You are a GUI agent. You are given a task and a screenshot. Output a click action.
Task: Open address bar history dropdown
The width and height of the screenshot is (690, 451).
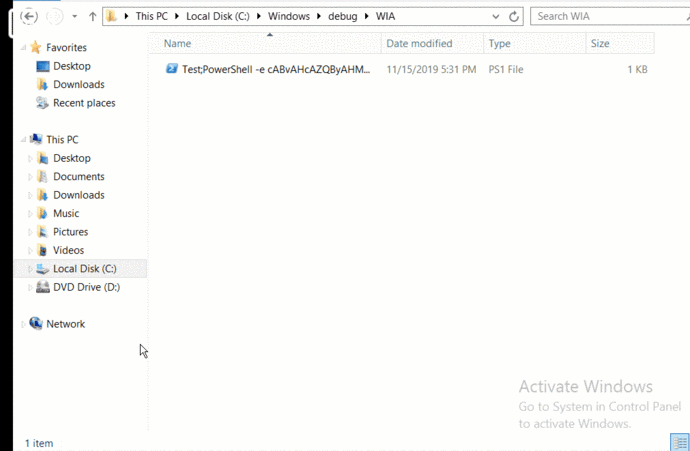pyautogui.click(x=495, y=17)
